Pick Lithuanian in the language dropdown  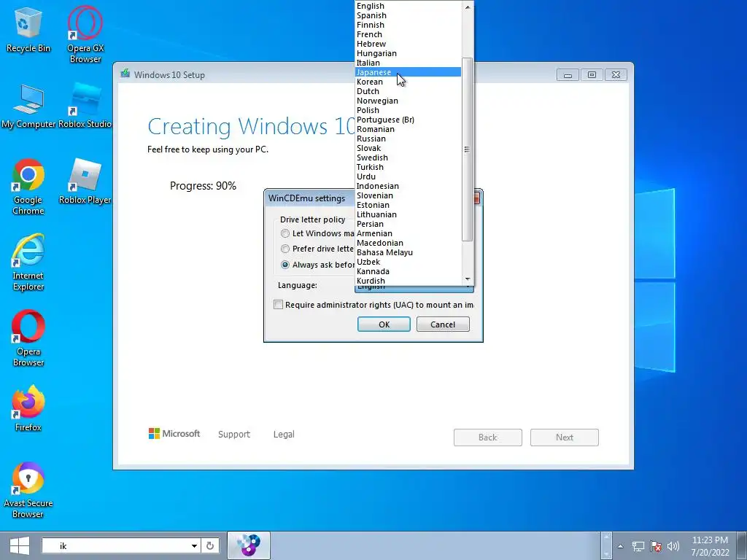click(408, 215)
